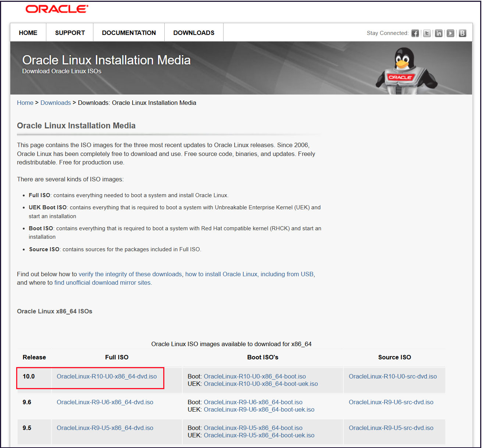Download OracleLinux-R10-U0-src-dvd.iso
The width and height of the screenshot is (482, 448).
(393, 376)
